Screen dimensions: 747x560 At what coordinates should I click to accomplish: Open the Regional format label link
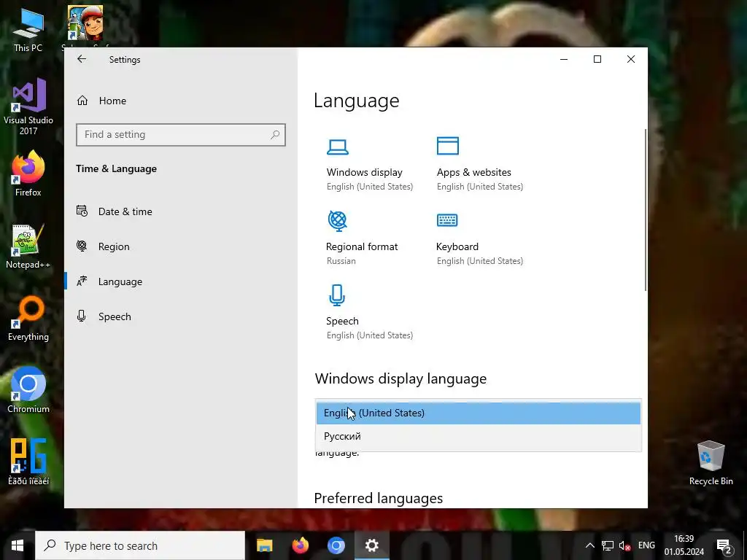(362, 246)
